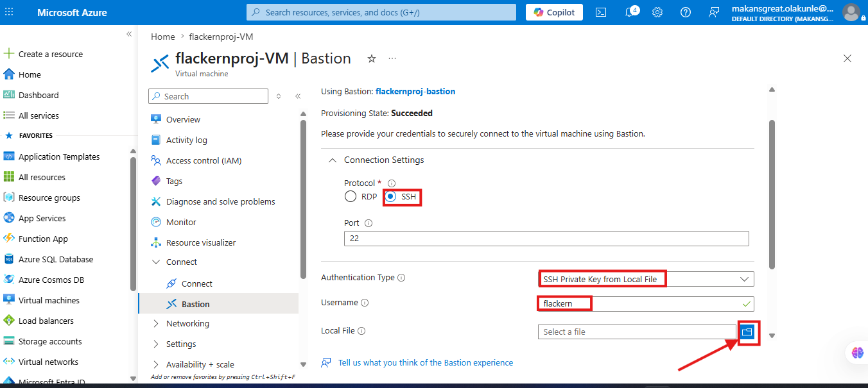Click the Copilot button
868x388 pixels.
(555, 12)
